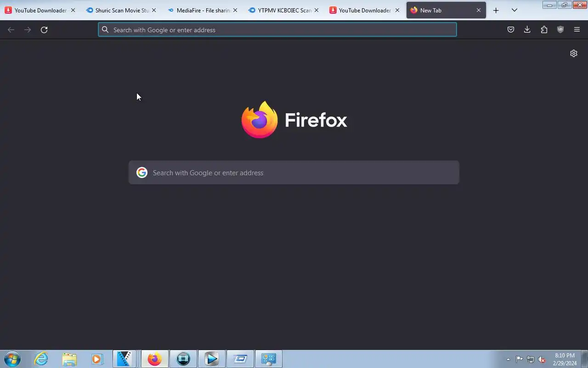The height and width of the screenshot is (368, 588).
Task: Reload the current page
Action: pyautogui.click(x=44, y=30)
